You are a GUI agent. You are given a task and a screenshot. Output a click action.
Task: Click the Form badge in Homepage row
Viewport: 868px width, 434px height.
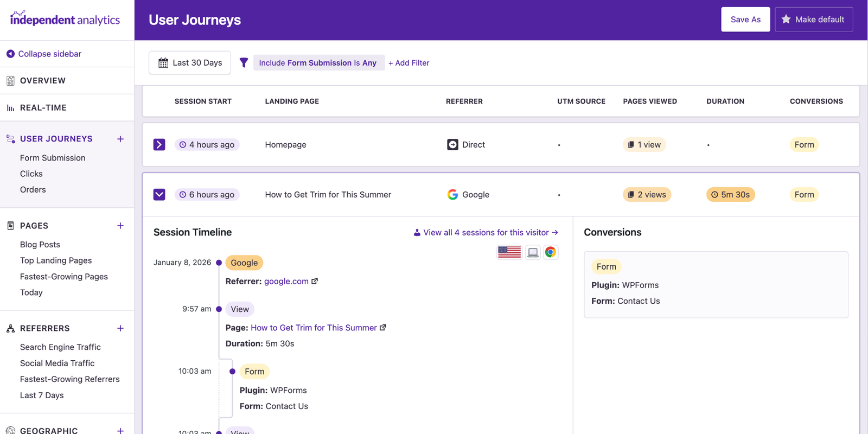click(x=804, y=145)
